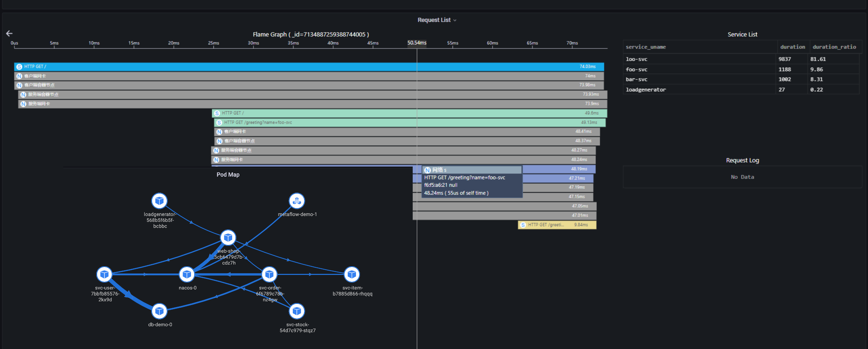Click the db-demo-0 pod node icon
Viewport: 868px width, 349px height.
coord(159,311)
